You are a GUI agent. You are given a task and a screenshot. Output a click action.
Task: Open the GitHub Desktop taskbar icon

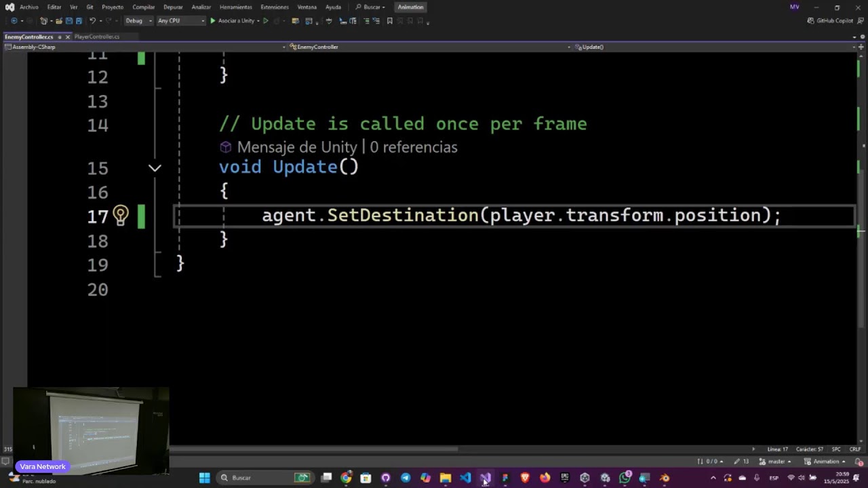pyautogui.click(x=386, y=478)
